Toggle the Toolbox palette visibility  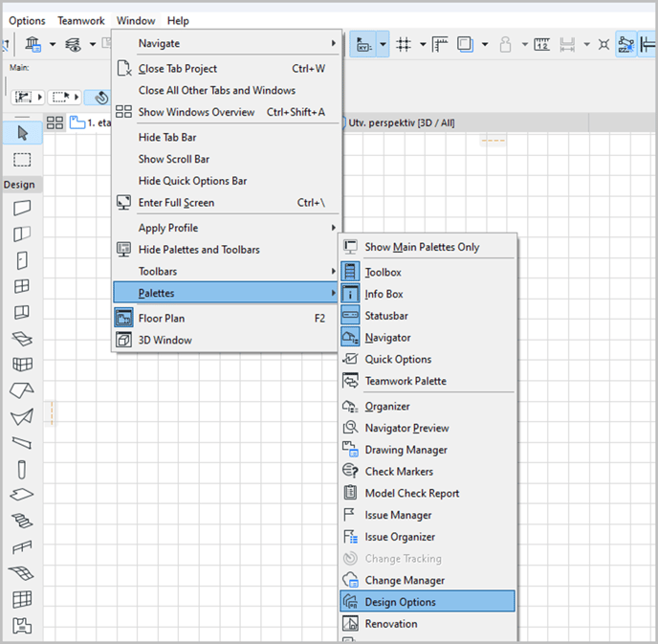[x=428, y=272]
